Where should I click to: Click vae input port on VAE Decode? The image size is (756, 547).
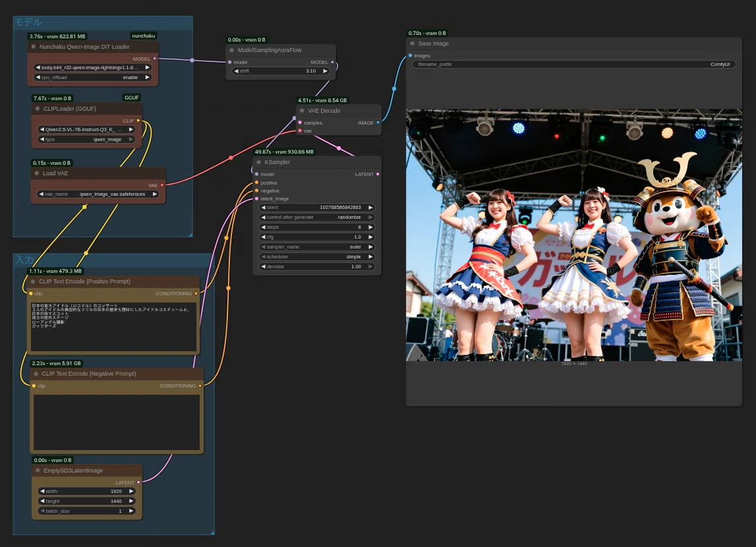300,130
